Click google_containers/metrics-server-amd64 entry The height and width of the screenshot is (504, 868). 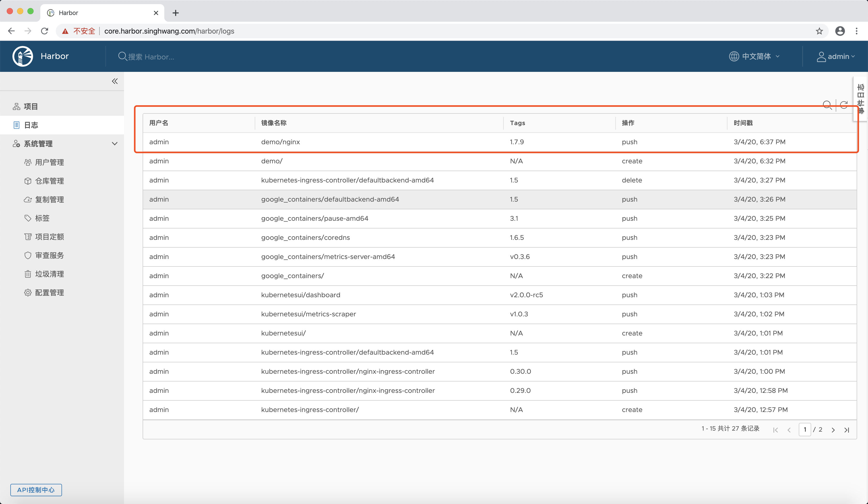point(328,257)
